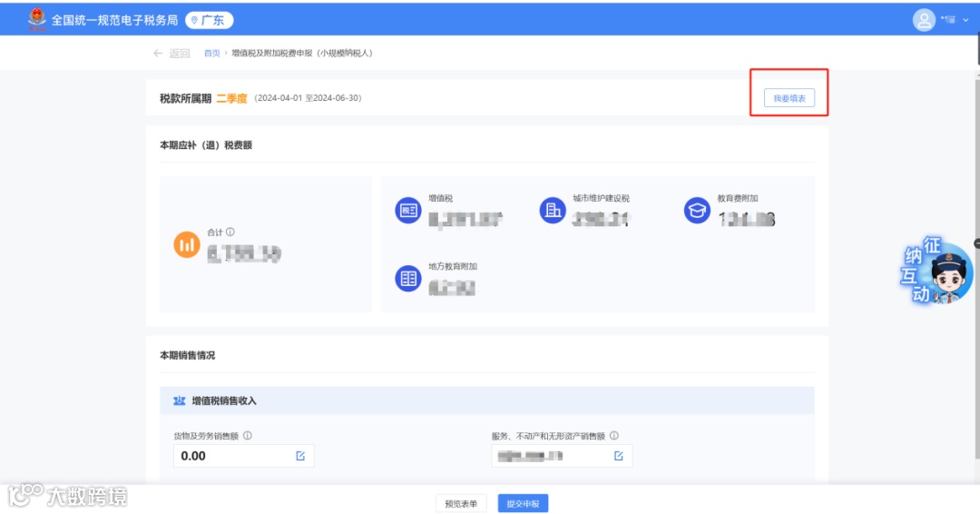The image size is (980, 514).
Task: Expand the account dropdown arrow
Action: coord(965,20)
